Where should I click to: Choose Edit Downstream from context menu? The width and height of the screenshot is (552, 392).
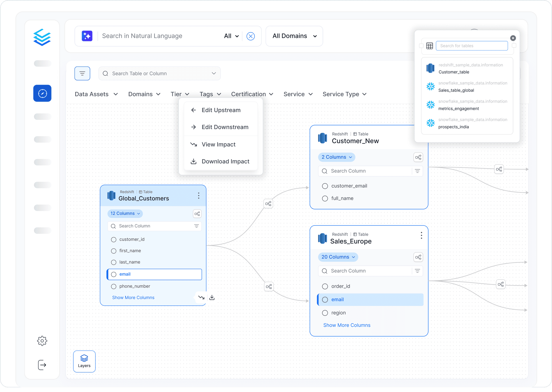pos(225,127)
